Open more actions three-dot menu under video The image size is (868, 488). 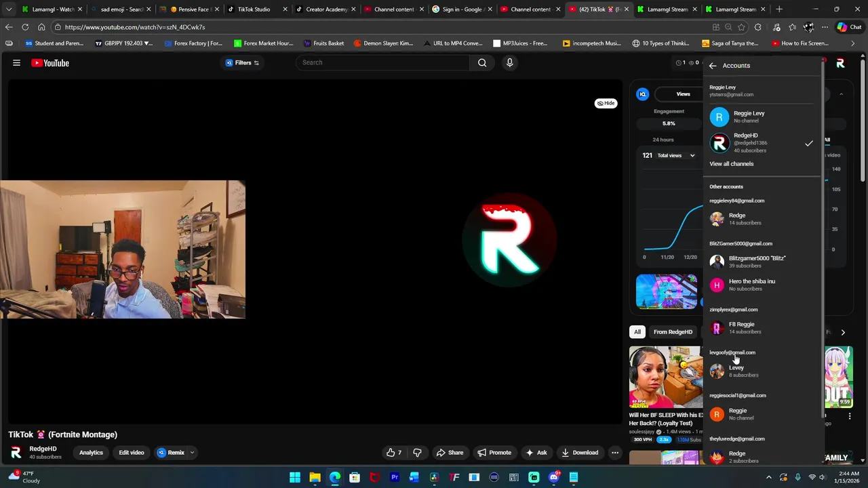click(x=615, y=453)
